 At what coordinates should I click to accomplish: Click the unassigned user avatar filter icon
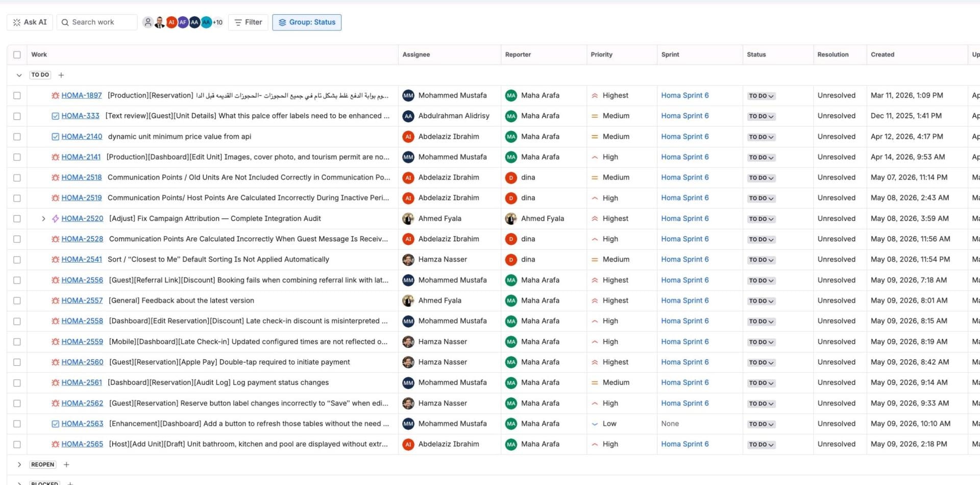pyautogui.click(x=148, y=22)
